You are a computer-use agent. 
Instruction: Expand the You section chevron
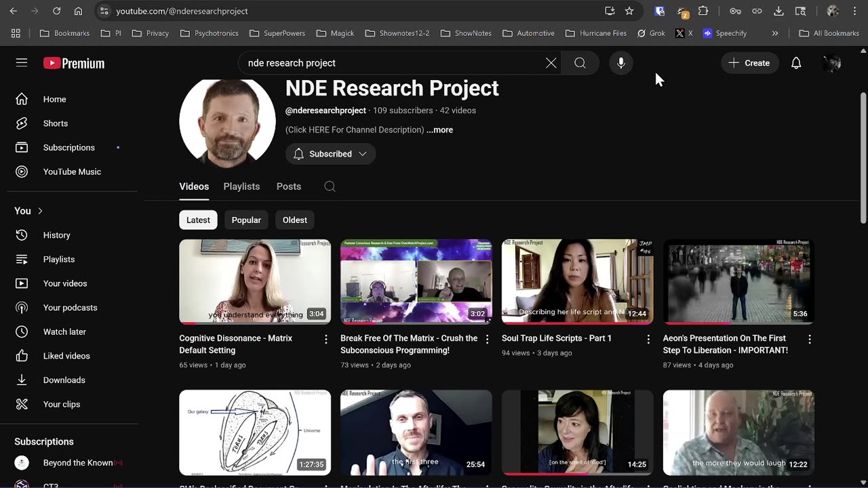coord(40,211)
